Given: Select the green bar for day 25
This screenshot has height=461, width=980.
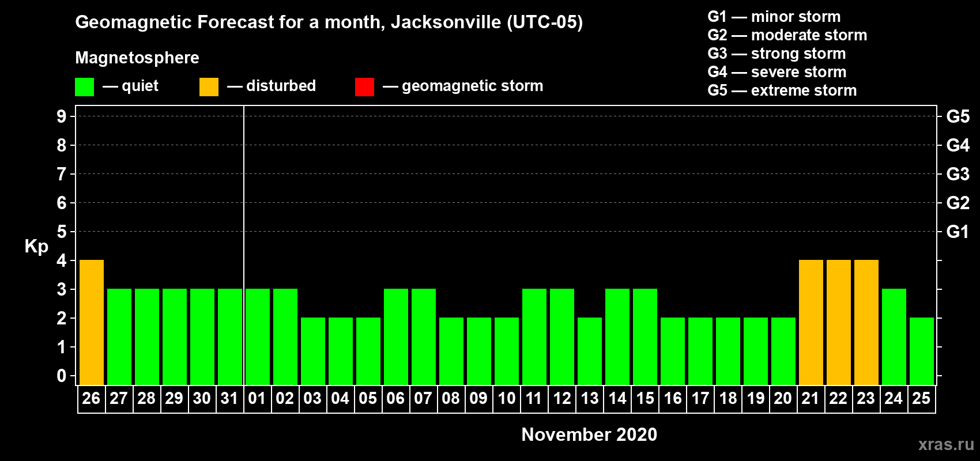Looking at the screenshot, I should pyautogui.click(x=922, y=351).
